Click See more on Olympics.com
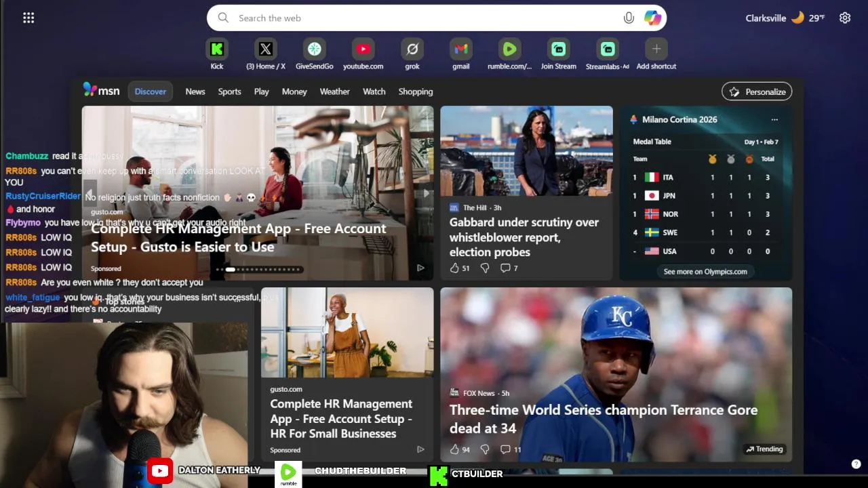The height and width of the screenshot is (488, 868). [705, 272]
